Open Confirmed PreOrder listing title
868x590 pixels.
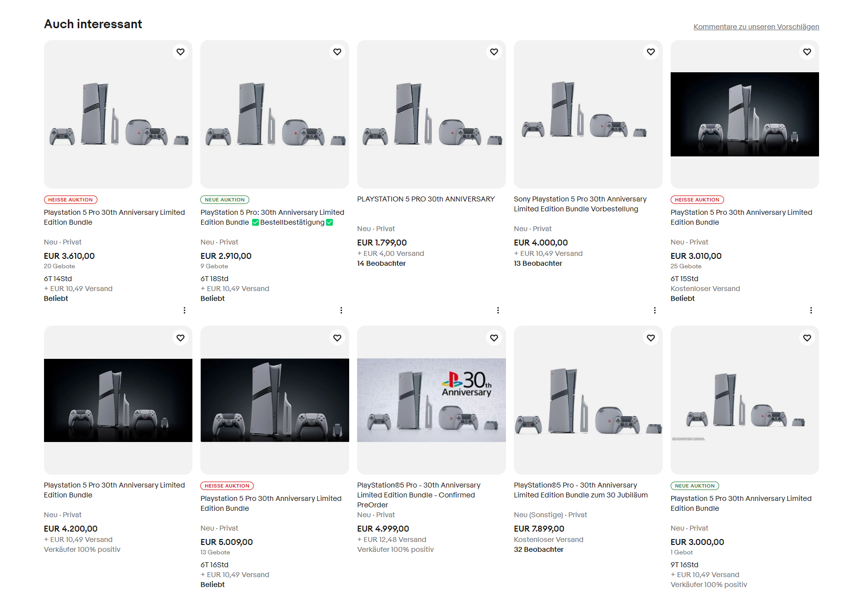[x=419, y=495]
